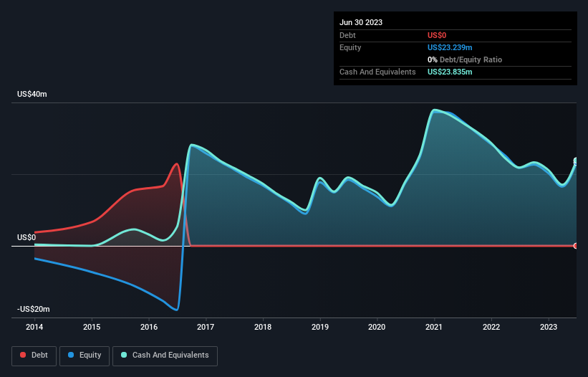The width and height of the screenshot is (588, 377).
Task: Click the red Debt legend dot
Action: (x=23, y=355)
